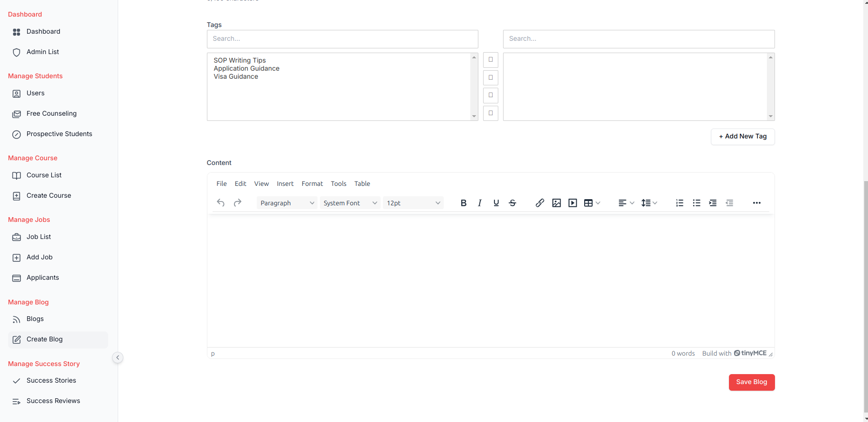
Task: Select Visa Guidance tag
Action: [x=236, y=76]
